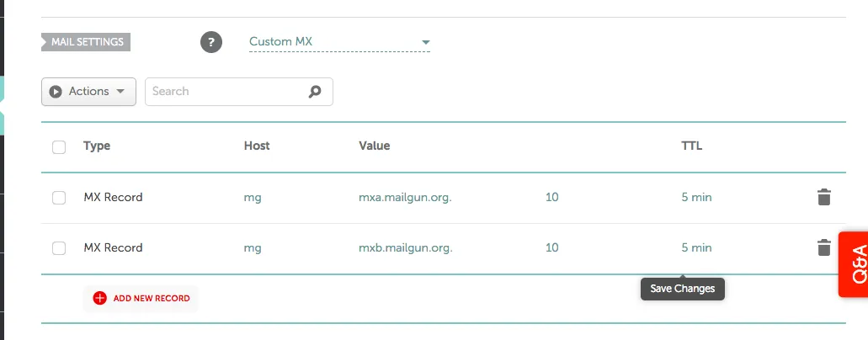Click the mg host of first record
The image size is (868, 340).
(253, 198)
